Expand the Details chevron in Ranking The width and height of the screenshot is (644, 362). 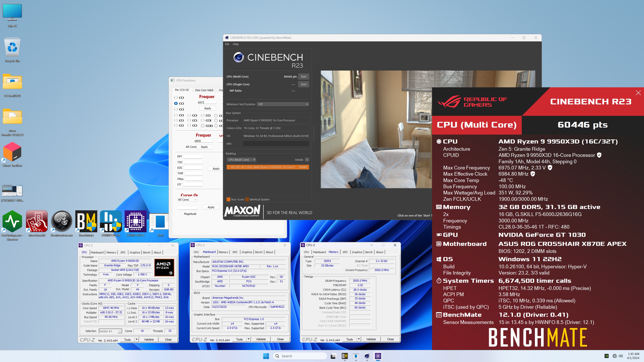(x=307, y=160)
